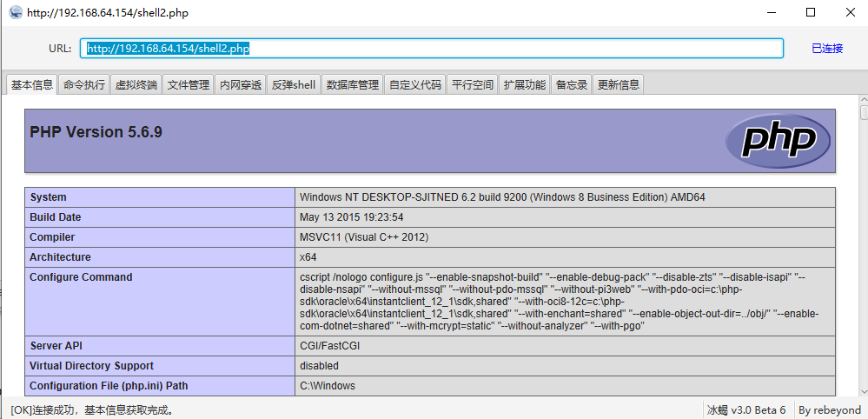Image resolution: width=868 pixels, height=419 pixels.
Task: Click the Windows NT DESKTOP-SJITNED value cell
Action: coord(565,197)
